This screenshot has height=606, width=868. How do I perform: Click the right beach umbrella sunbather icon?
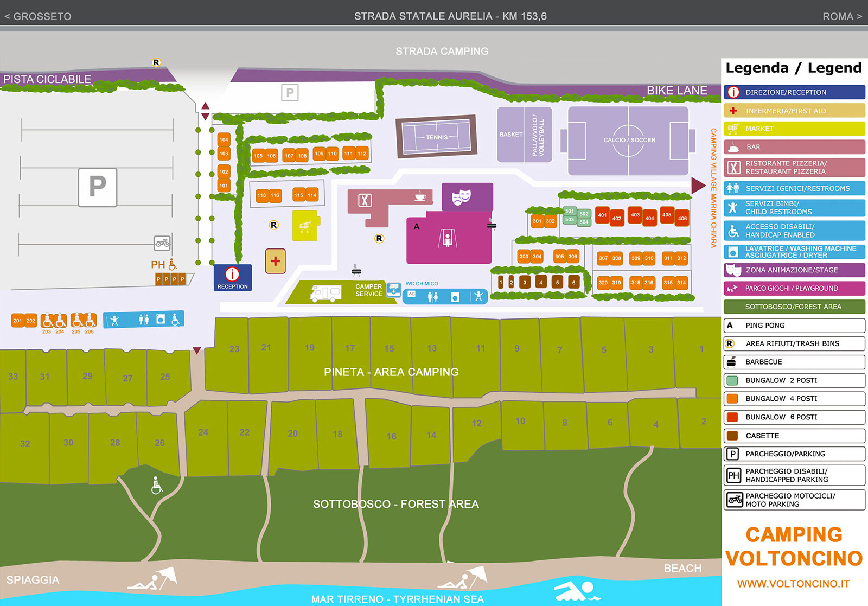click(x=462, y=579)
